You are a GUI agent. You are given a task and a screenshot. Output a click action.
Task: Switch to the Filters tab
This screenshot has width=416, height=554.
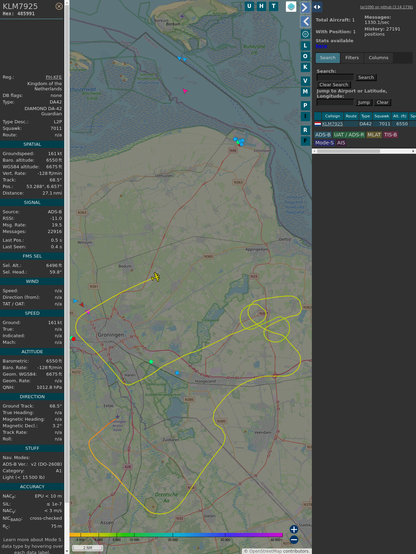click(x=352, y=58)
